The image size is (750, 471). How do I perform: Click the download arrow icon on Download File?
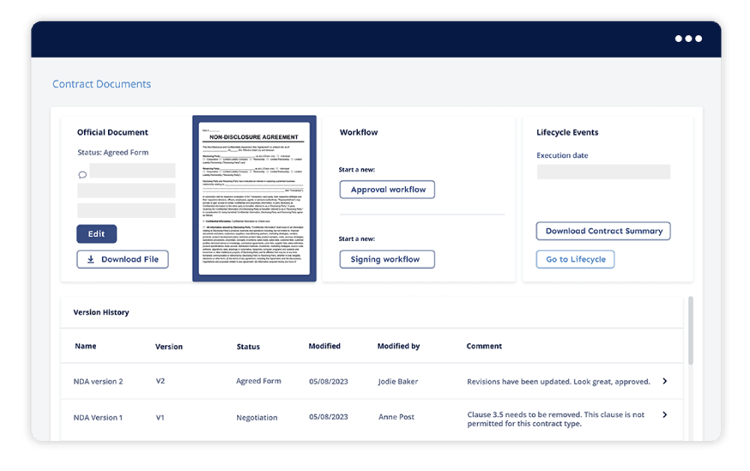(92, 259)
